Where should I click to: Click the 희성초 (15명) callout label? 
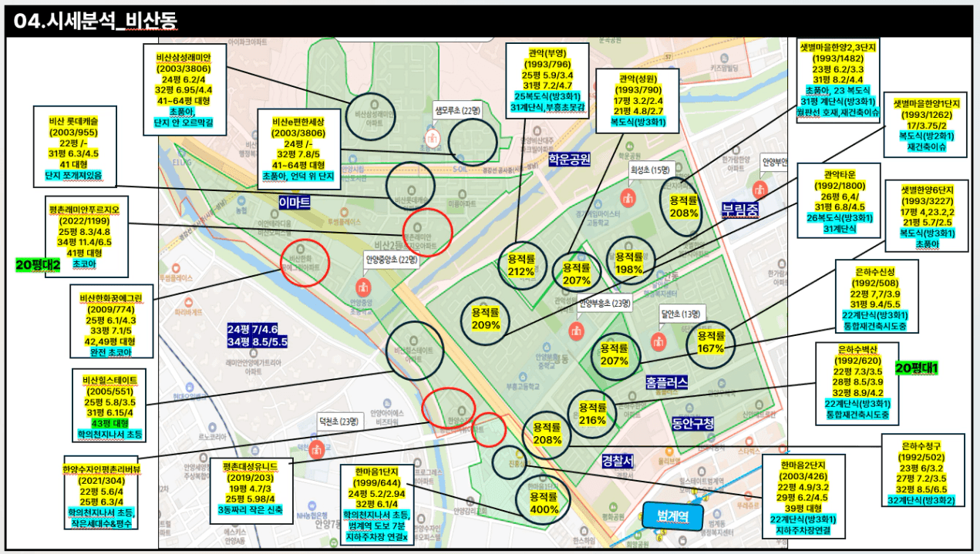651,170
